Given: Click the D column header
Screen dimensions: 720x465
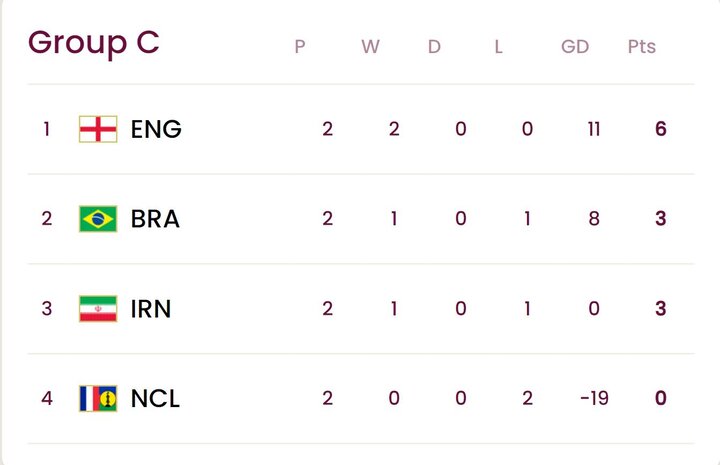Looking at the screenshot, I should tap(434, 47).
